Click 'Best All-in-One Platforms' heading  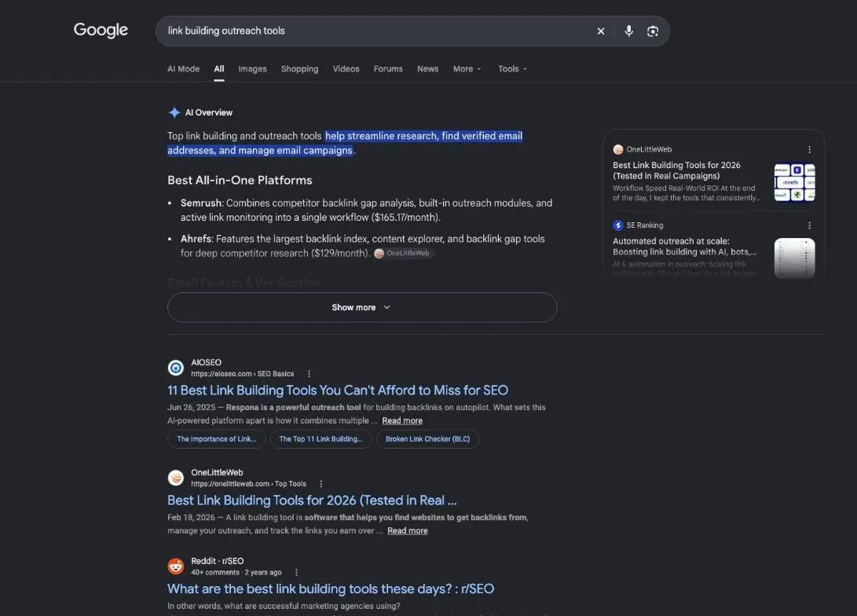click(x=240, y=181)
